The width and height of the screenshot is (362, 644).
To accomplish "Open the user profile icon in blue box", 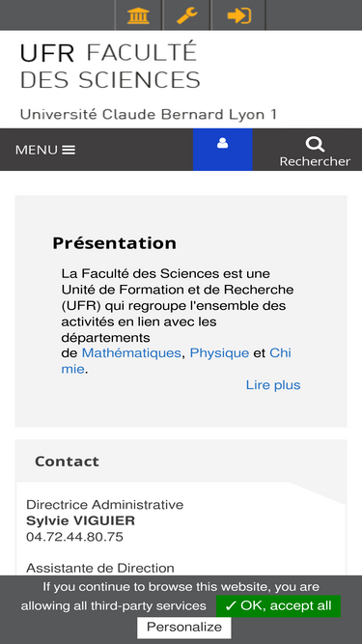I will 222,143.
